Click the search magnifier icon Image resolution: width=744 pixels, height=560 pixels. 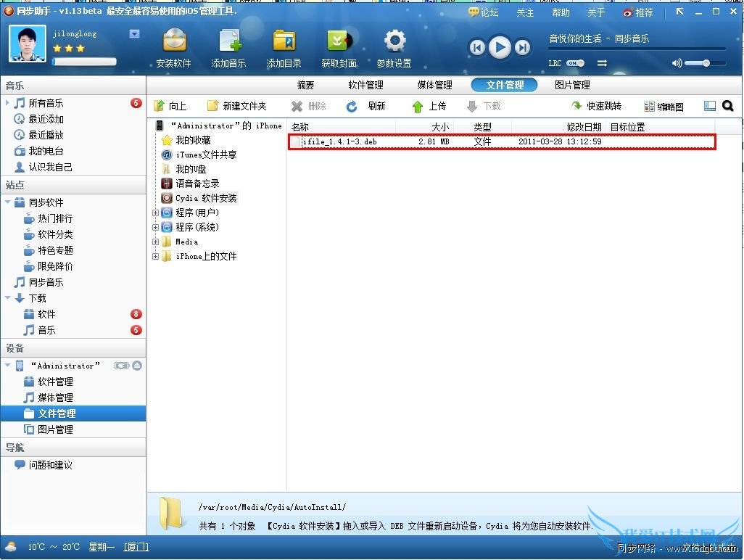point(728,106)
